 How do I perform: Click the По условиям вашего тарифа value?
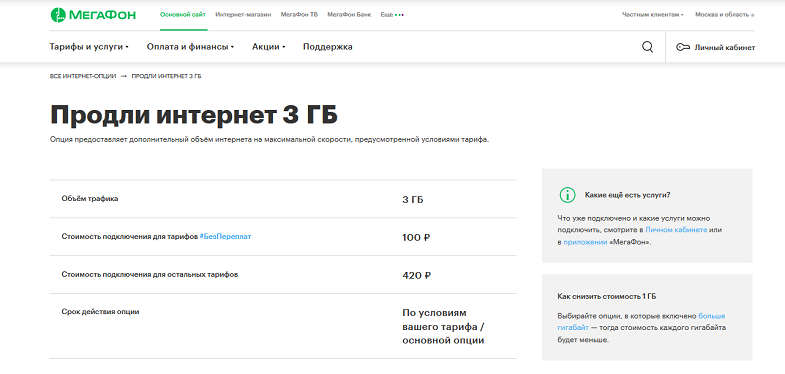click(x=444, y=326)
